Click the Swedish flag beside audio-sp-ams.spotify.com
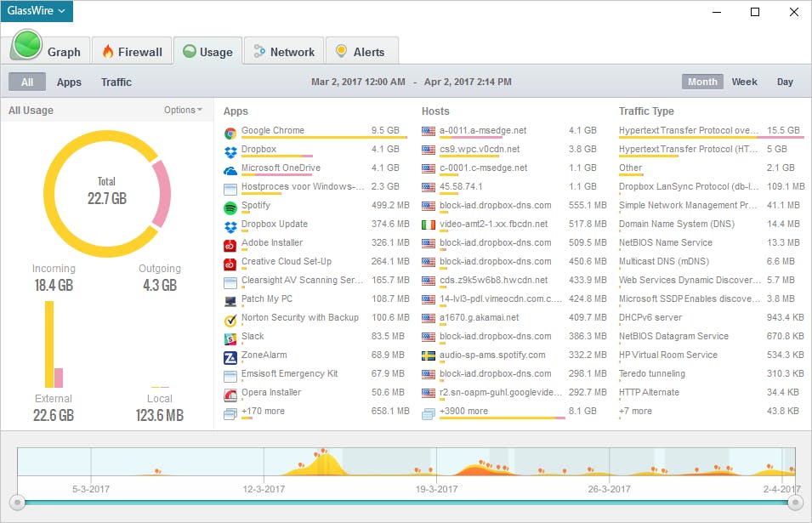This screenshot has height=523, width=812. click(x=429, y=355)
